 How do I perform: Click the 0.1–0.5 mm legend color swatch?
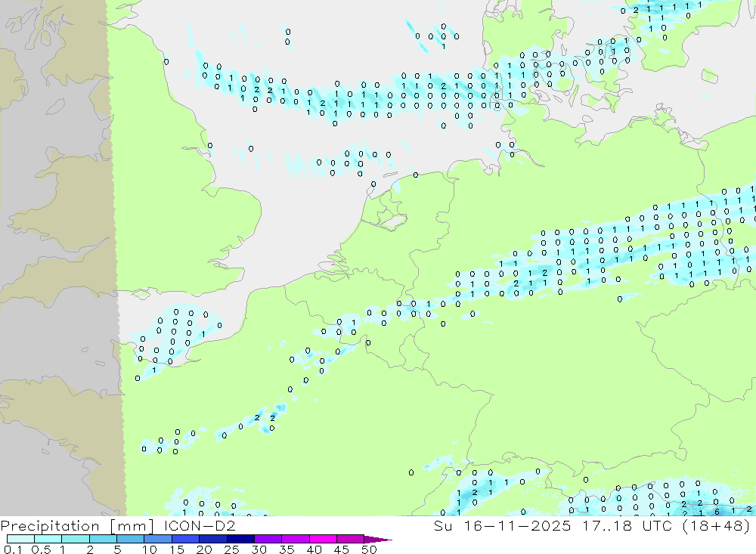[x=20, y=539]
